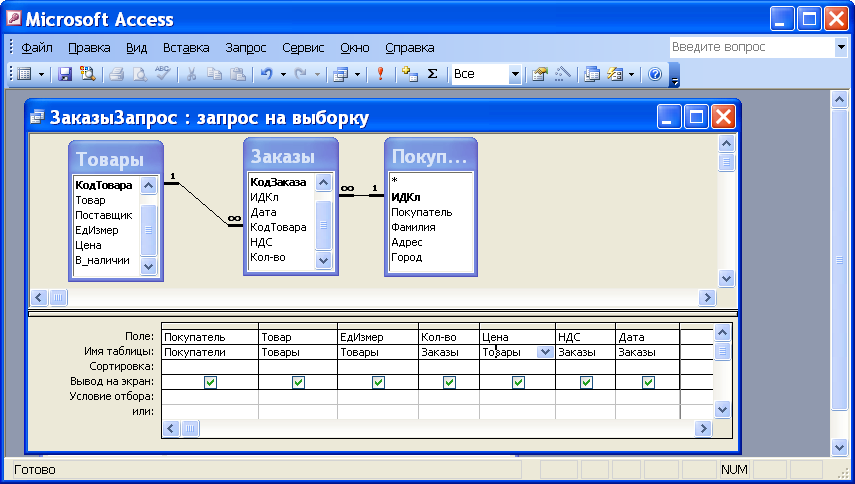Open Microsoft Access Help question icon

point(655,74)
